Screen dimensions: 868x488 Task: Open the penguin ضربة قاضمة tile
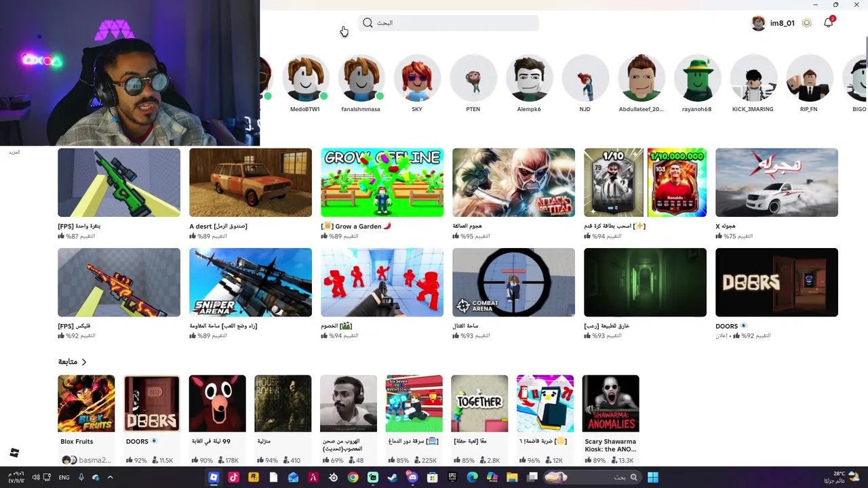point(545,403)
